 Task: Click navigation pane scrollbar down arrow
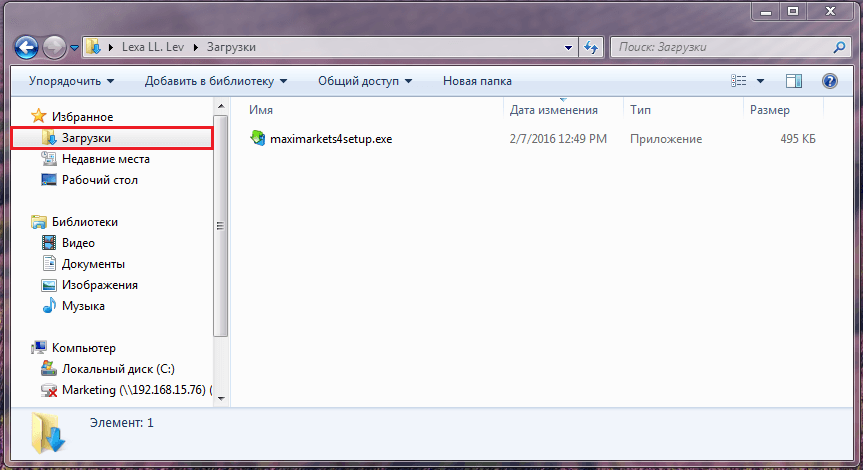click(221, 398)
